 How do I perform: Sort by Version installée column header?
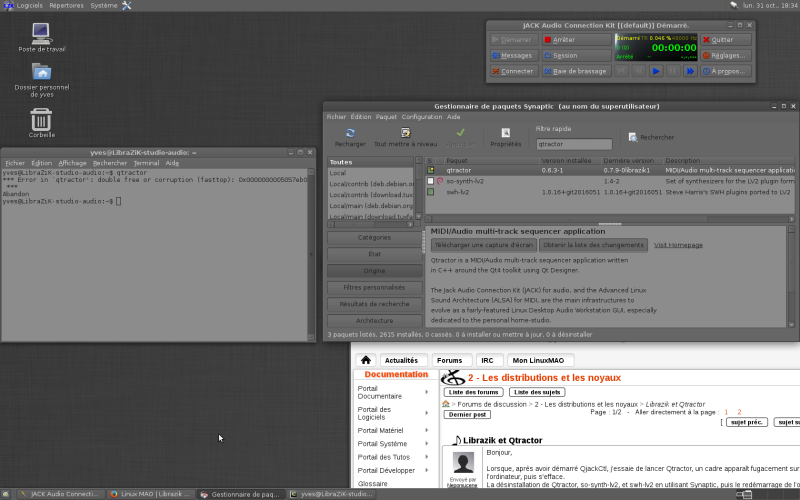(x=570, y=161)
